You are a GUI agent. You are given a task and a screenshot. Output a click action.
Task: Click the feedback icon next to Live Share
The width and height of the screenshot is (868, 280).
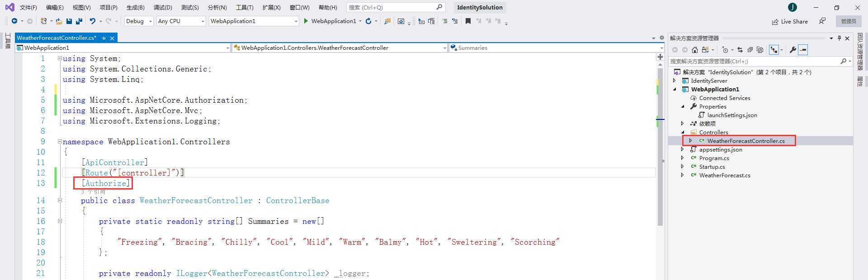(x=822, y=21)
